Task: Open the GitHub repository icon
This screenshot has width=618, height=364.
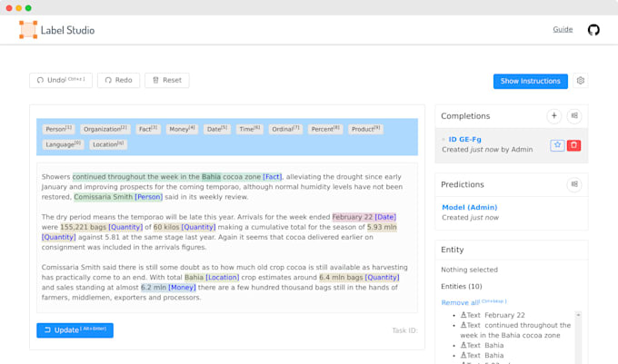Action: tap(593, 30)
